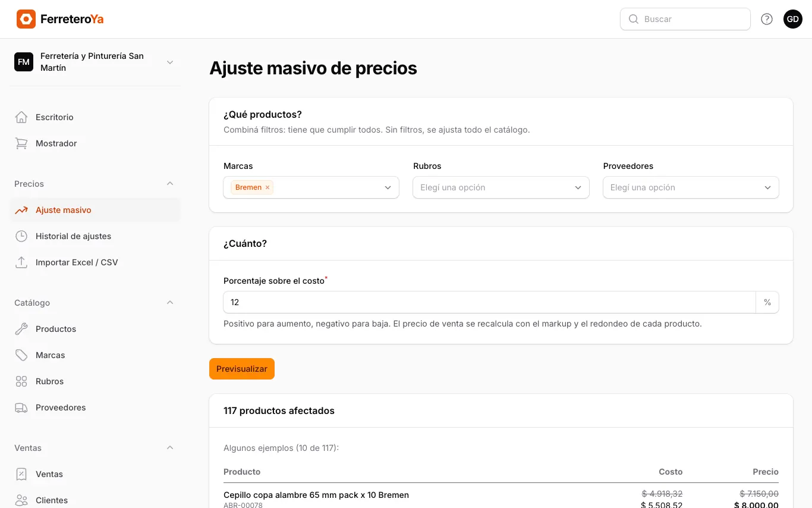This screenshot has height=508, width=812.
Task: Click the old price value $ 7.150,00
Action: point(759,494)
